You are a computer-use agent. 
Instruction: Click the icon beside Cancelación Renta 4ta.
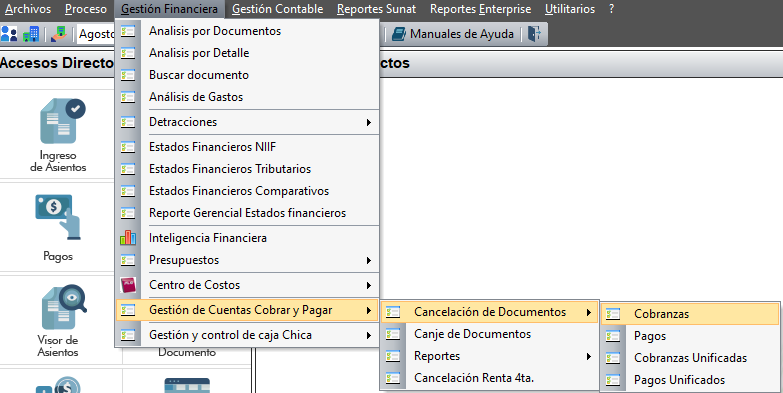pyautogui.click(x=393, y=378)
